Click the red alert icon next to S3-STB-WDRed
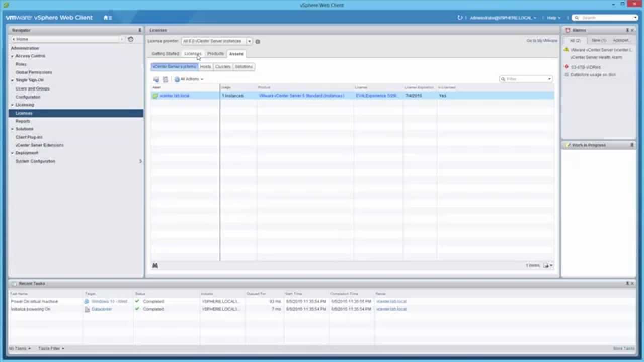The image size is (644, 362). pos(567,67)
